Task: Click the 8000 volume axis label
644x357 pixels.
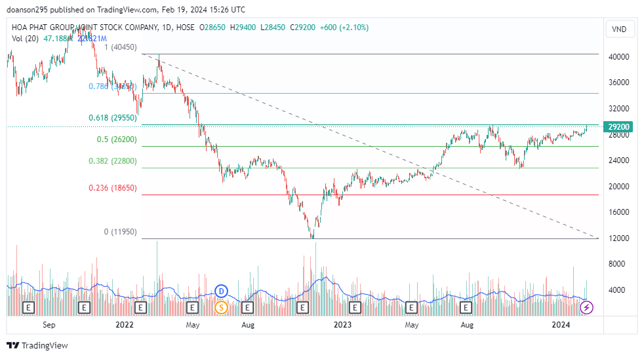Action: 617,264
